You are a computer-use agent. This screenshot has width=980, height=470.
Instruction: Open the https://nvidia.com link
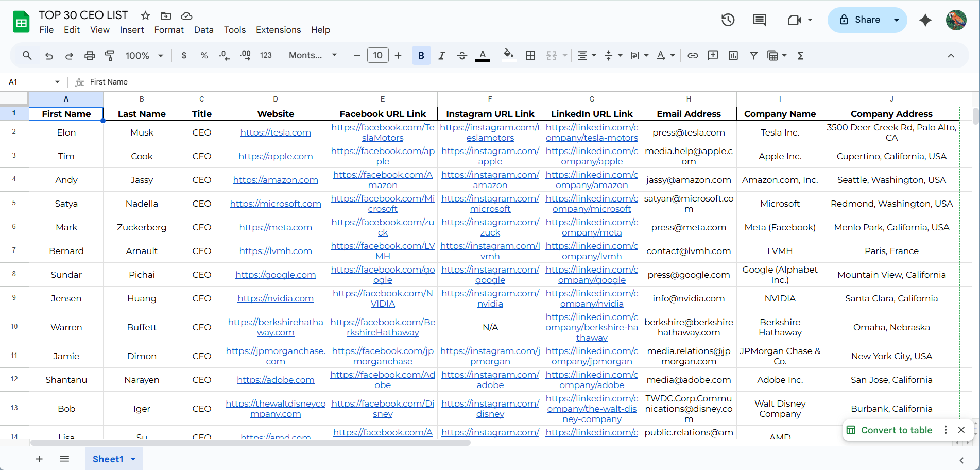pyautogui.click(x=276, y=298)
